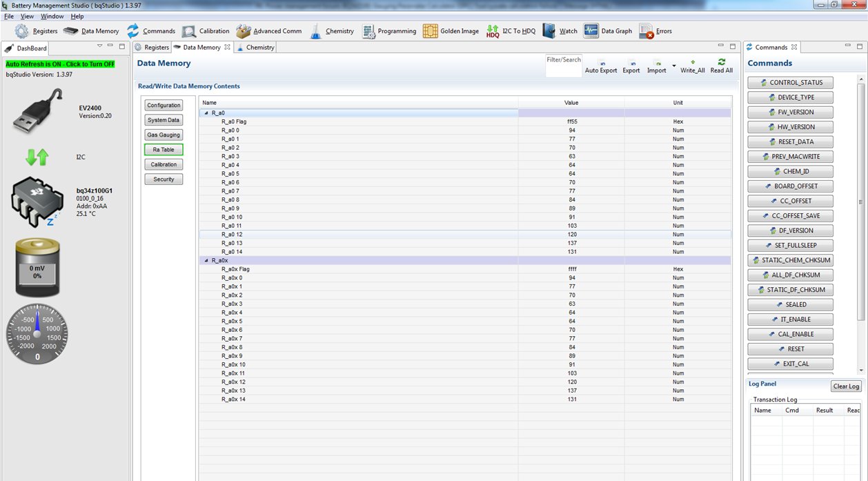Close the Commands panel tab

click(x=794, y=47)
